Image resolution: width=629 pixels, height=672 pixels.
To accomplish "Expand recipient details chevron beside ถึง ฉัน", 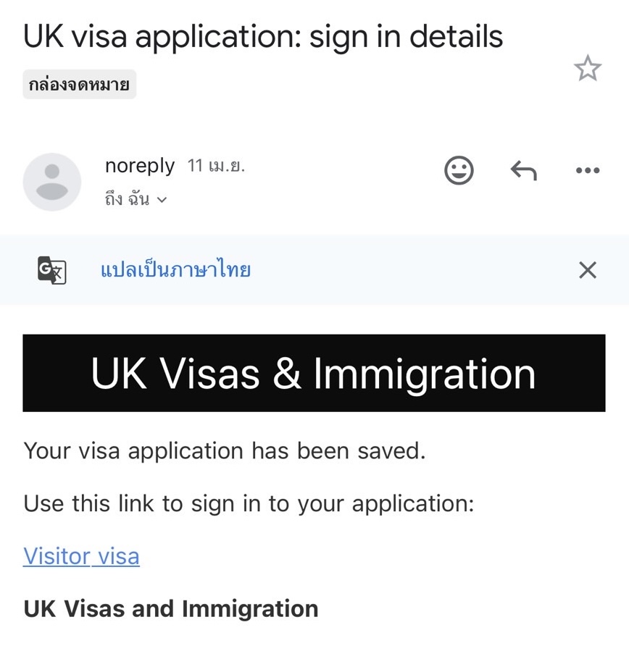I will click(x=162, y=200).
